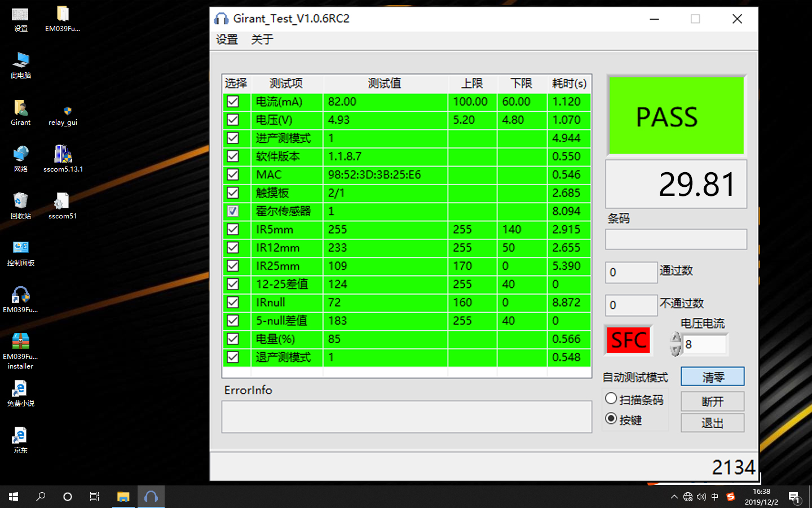Open the 控制面板 desktop icon
Viewport: 812px width, 508px height.
click(20, 249)
